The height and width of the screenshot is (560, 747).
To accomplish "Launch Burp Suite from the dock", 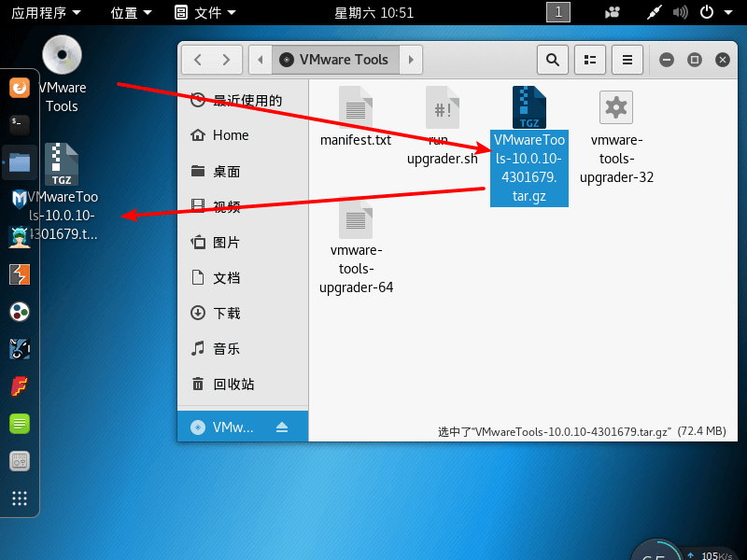I will click(20, 274).
